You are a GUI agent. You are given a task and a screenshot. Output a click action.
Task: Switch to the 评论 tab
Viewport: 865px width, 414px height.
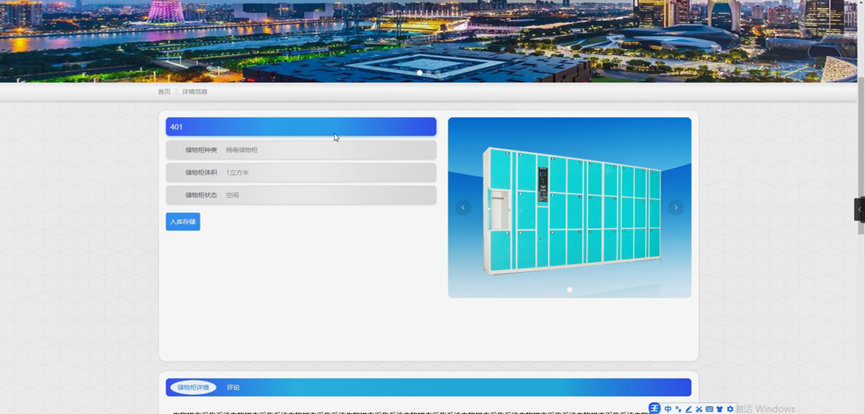pyautogui.click(x=233, y=387)
